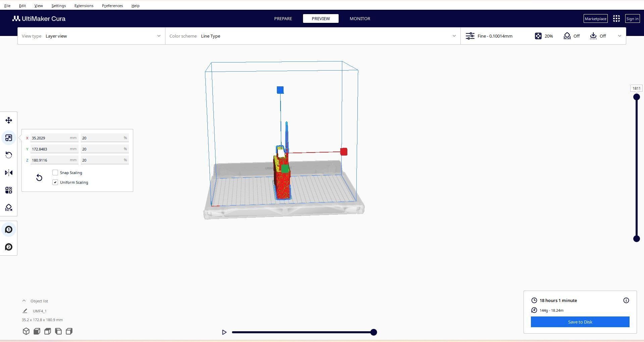Open the Preferences menu
644x342 pixels.
(x=112, y=6)
